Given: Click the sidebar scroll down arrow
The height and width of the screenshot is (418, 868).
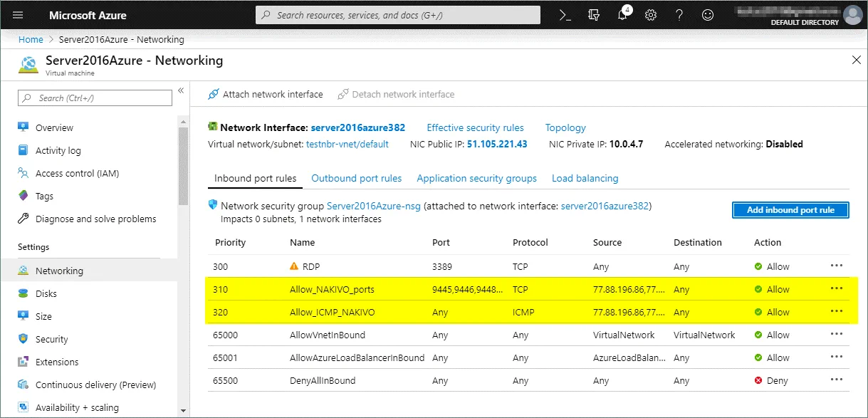Looking at the screenshot, I should (183, 410).
